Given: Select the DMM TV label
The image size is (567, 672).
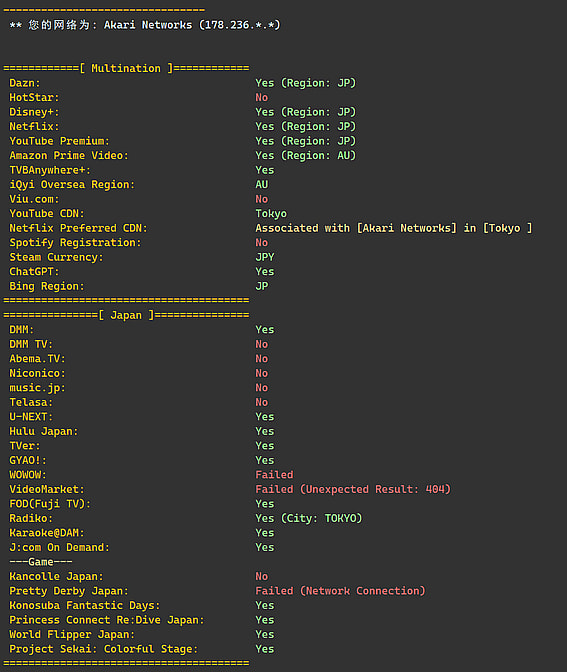Looking at the screenshot, I should 31,344.
